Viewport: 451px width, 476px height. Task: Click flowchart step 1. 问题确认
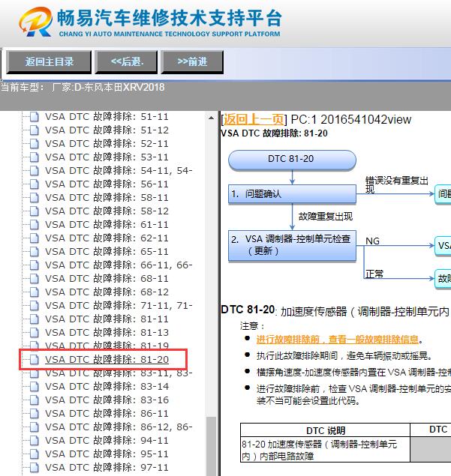[292, 193]
